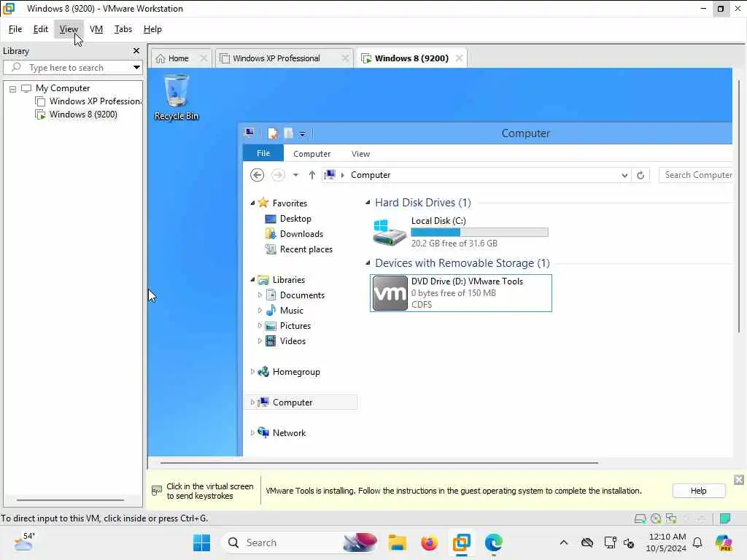This screenshot has width=747, height=560.
Task: Open the VM menu
Action: (x=96, y=29)
